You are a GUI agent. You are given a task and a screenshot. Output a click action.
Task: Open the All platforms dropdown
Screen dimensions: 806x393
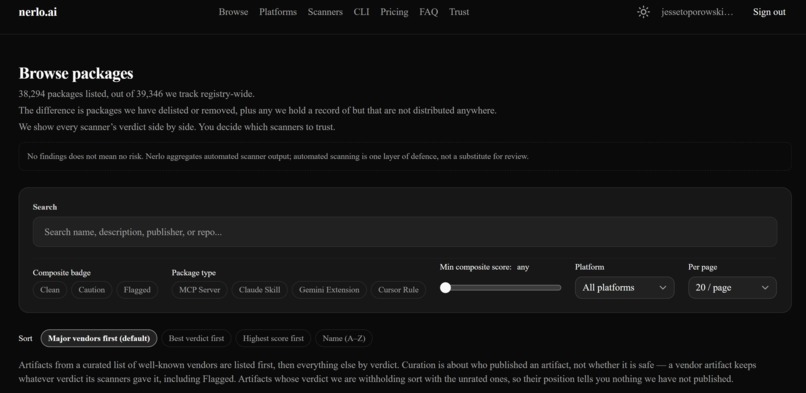coord(625,288)
